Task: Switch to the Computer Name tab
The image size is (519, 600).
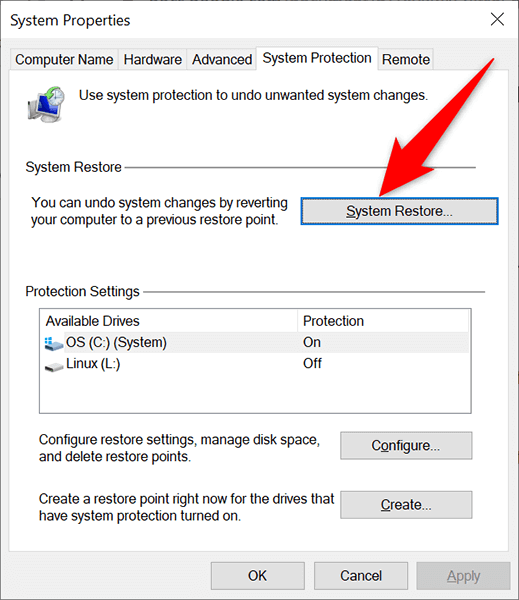Action: (x=64, y=60)
